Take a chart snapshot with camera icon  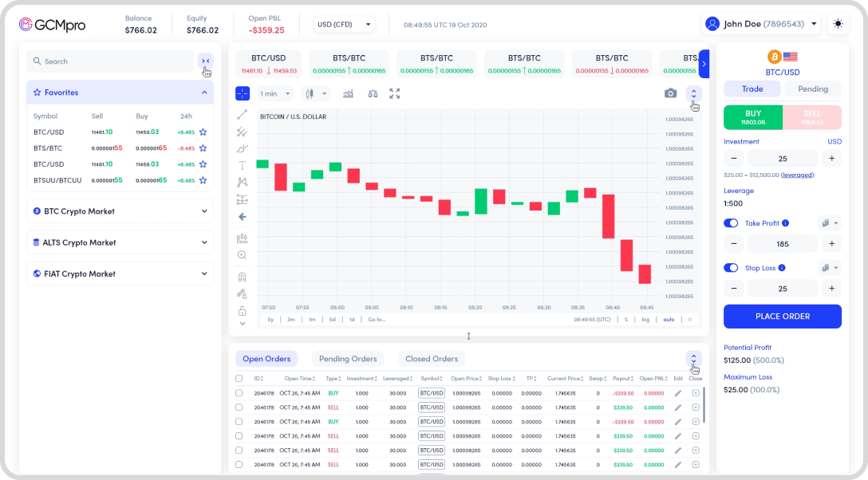point(670,93)
